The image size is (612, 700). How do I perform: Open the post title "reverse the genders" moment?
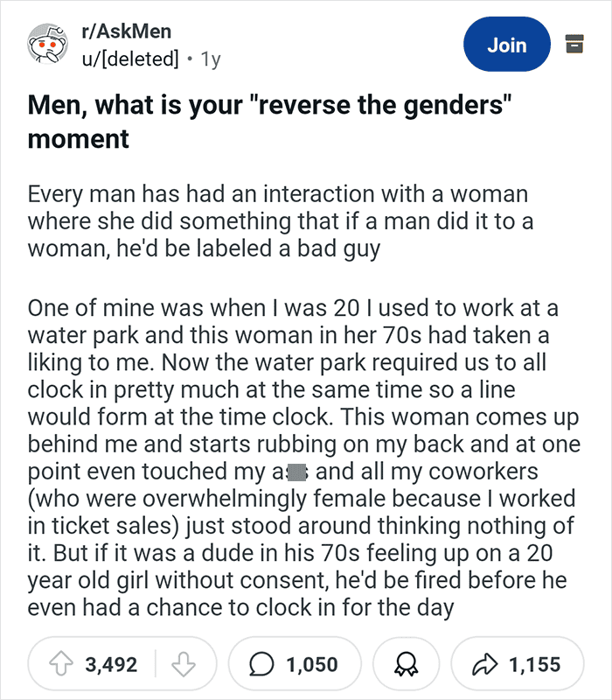(269, 122)
